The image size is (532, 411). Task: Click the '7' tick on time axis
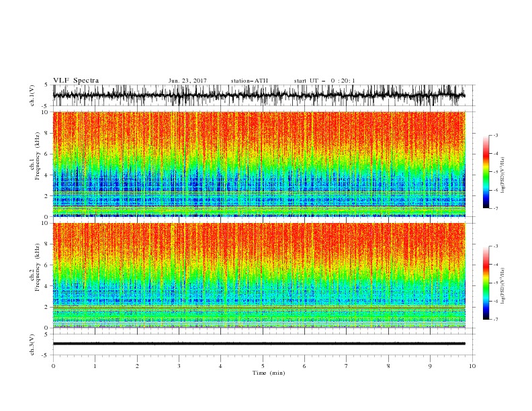click(347, 366)
